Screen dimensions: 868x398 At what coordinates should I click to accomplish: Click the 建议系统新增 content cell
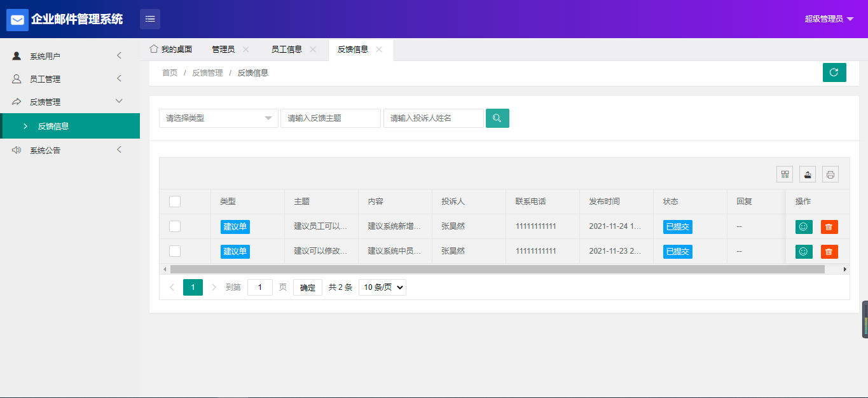(395, 226)
